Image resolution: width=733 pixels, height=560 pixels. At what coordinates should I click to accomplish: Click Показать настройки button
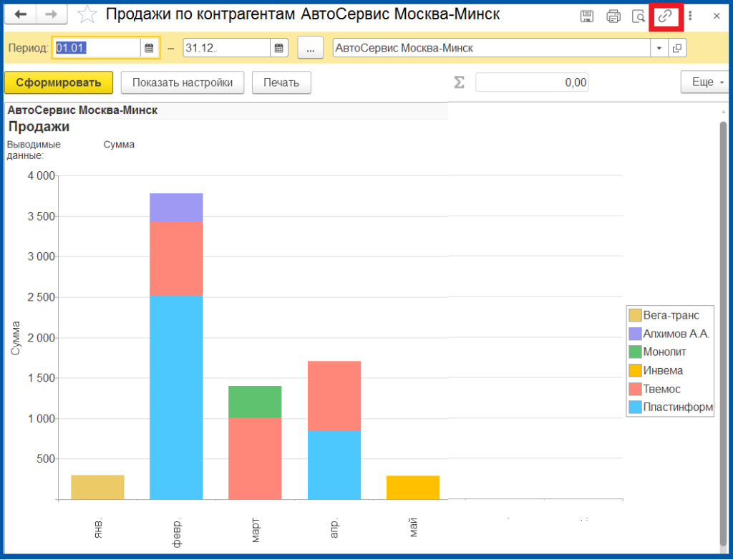(183, 82)
